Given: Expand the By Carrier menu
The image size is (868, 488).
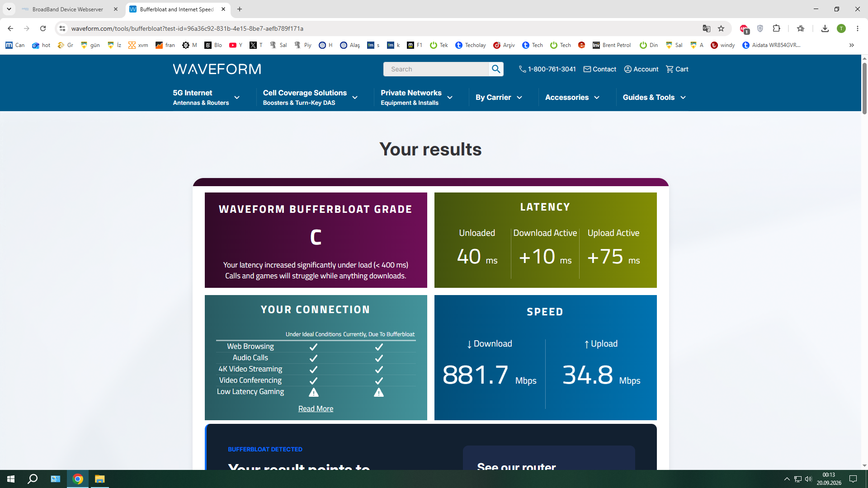Looking at the screenshot, I should tap(499, 98).
